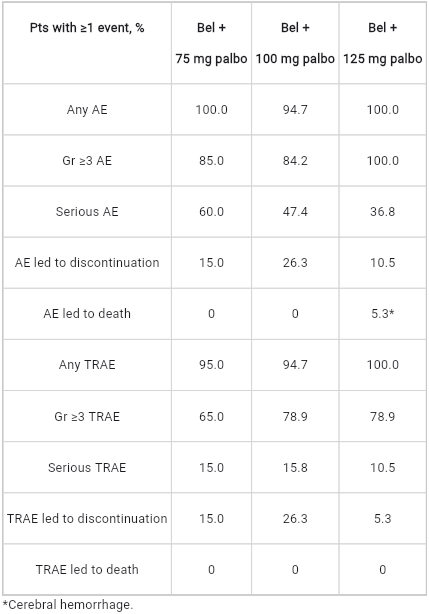This screenshot has width=429, height=614.
Task: Select the 'AE led to death' label
Action: click(x=87, y=314)
